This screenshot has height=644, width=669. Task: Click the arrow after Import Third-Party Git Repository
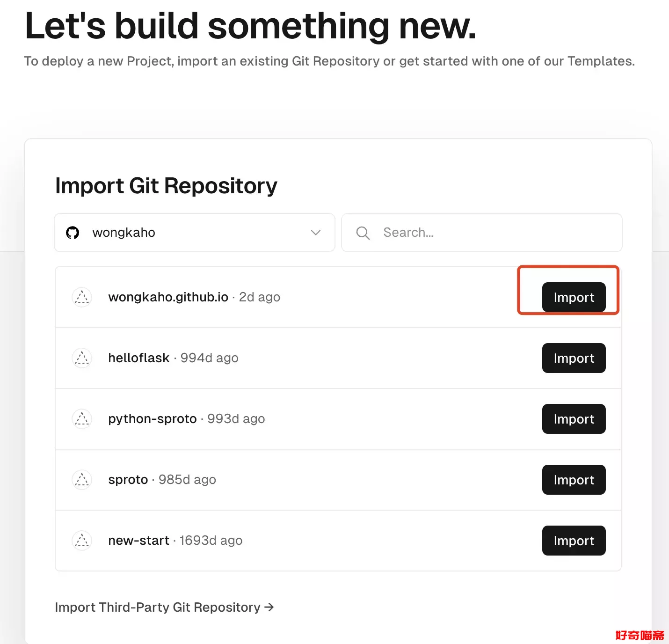(x=269, y=607)
